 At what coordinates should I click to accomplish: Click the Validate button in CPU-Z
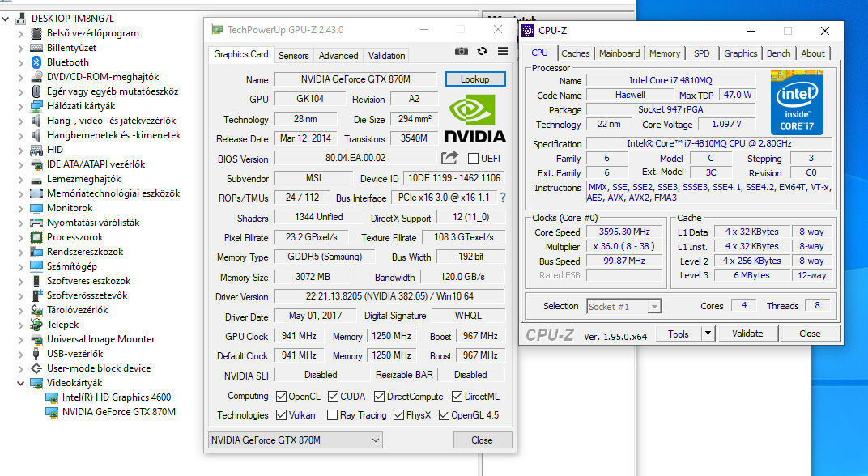(747, 334)
